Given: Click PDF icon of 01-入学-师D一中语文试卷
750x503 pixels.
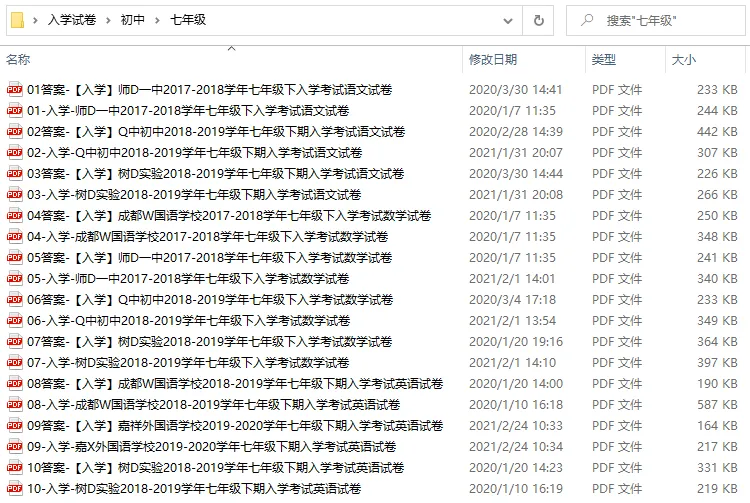Looking at the screenshot, I should [x=14, y=110].
